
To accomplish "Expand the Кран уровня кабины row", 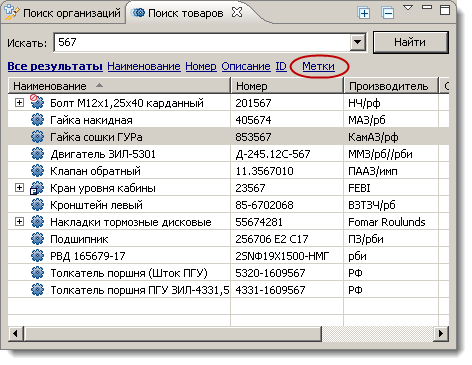I will tap(19, 188).
